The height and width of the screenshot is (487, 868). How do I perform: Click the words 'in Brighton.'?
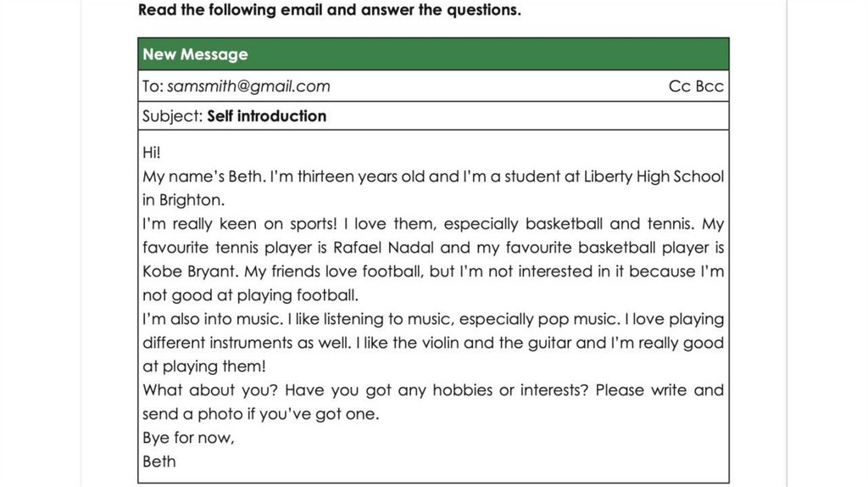[184, 201]
